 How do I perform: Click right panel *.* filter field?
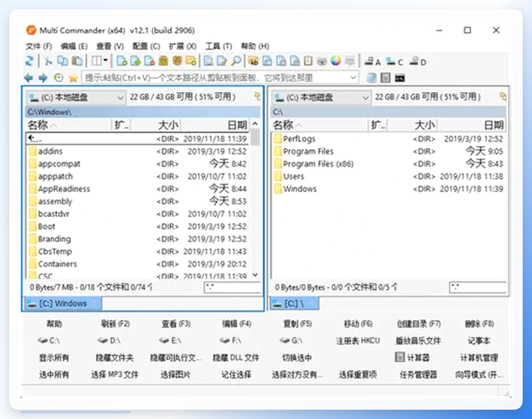478,288
